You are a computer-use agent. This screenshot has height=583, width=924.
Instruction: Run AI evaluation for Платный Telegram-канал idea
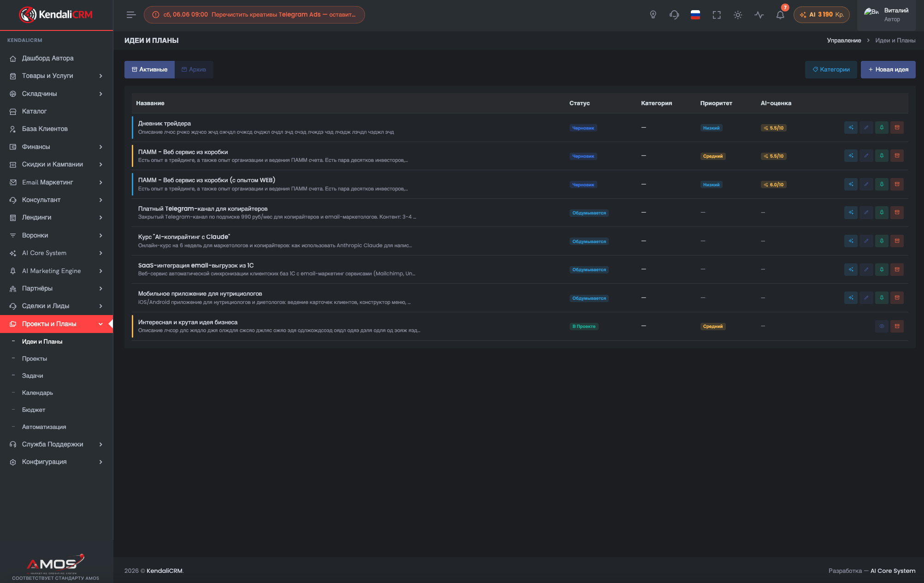851,213
